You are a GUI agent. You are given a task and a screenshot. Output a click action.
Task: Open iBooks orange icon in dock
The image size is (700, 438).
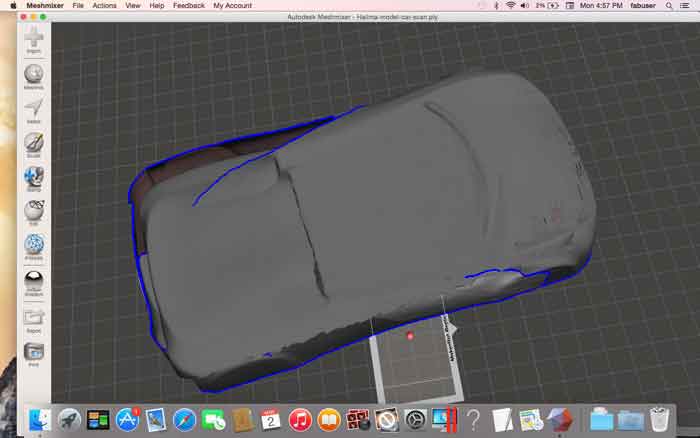click(329, 420)
